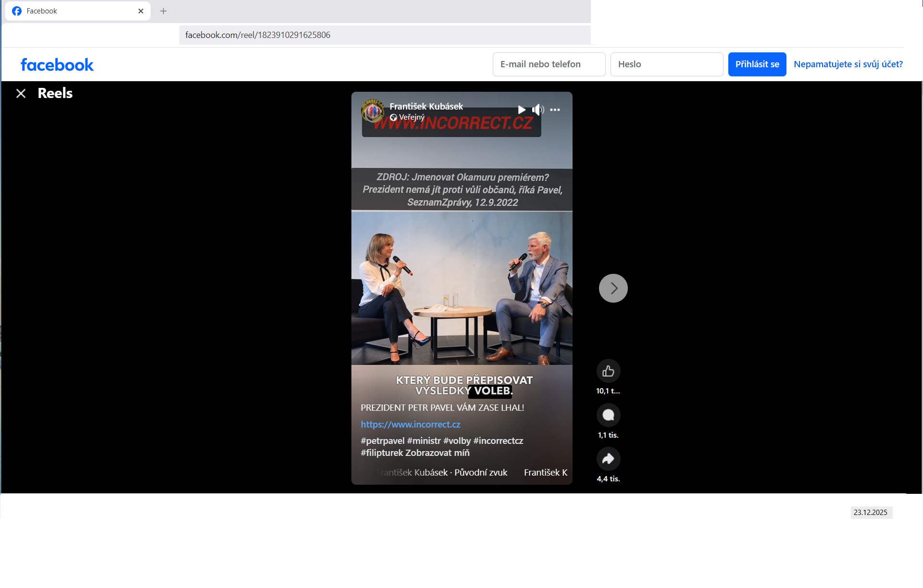Close Reels with the X icon
Image resolution: width=923 pixels, height=588 pixels.
21,93
